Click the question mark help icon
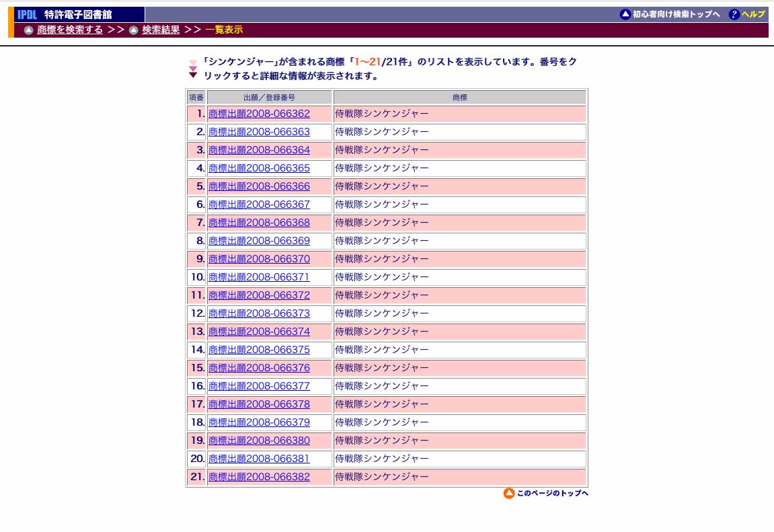 (734, 14)
